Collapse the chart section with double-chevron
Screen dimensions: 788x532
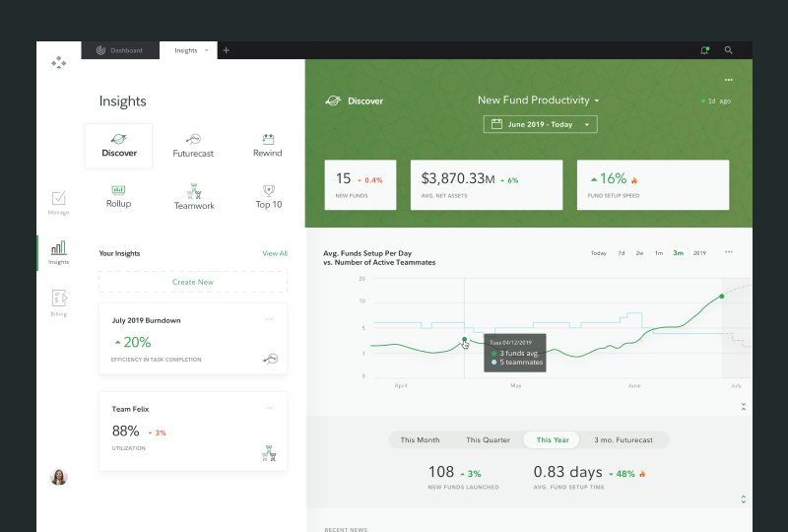744,406
